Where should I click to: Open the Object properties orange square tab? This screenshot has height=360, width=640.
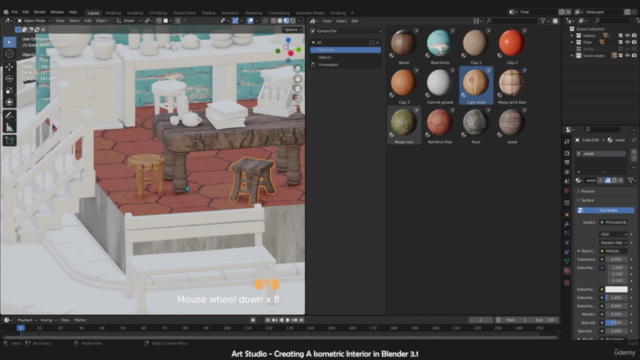click(567, 214)
